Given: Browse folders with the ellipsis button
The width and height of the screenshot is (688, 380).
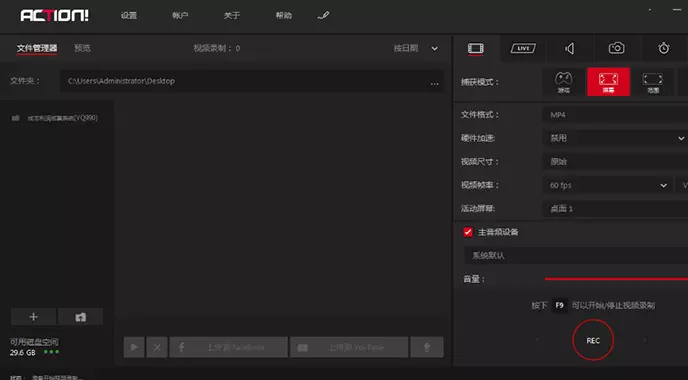Looking at the screenshot, I should (x=434, y=82).
